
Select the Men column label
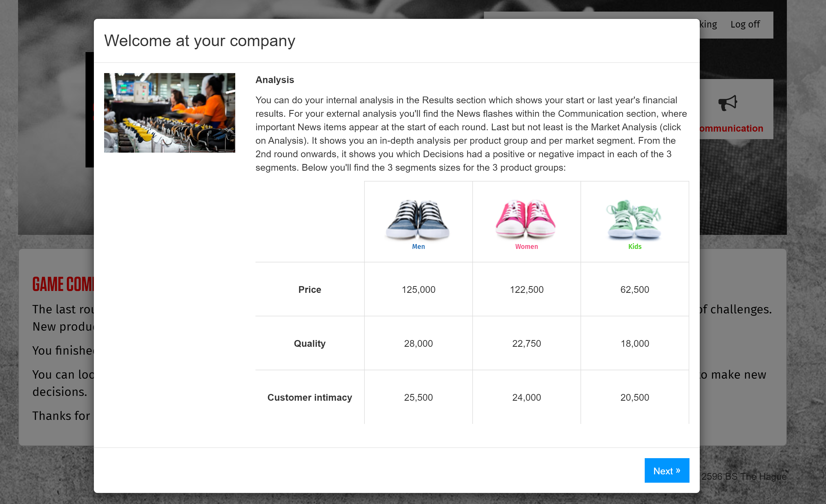[418, 247]
